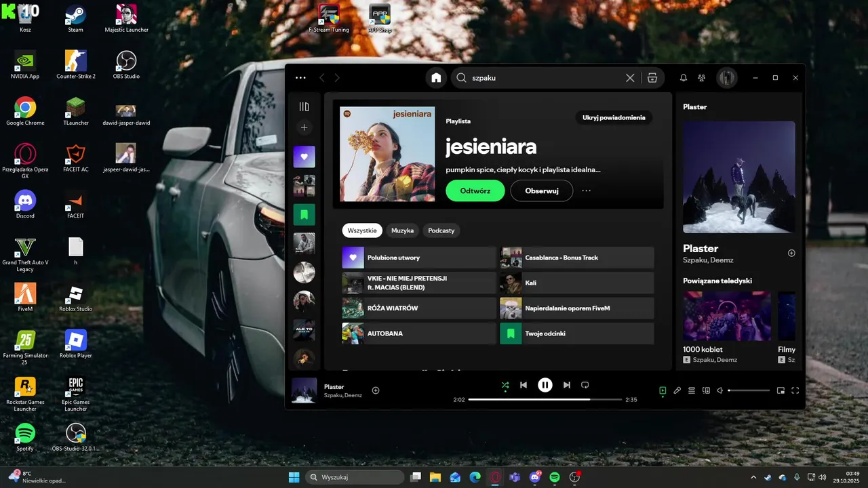Open Discord from the taskbar

(x=535, y=477)
